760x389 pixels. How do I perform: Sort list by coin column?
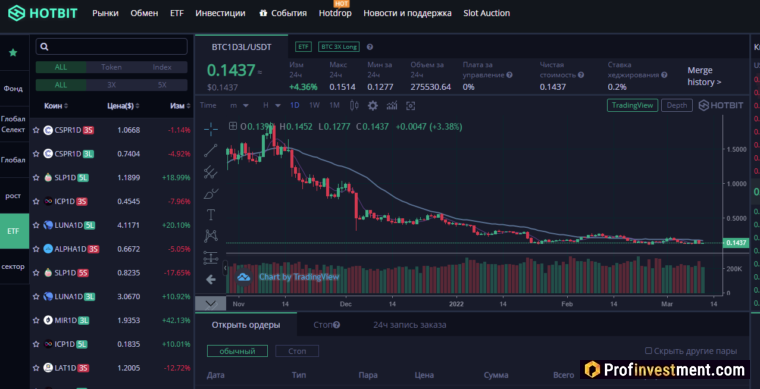pos(56,106)
